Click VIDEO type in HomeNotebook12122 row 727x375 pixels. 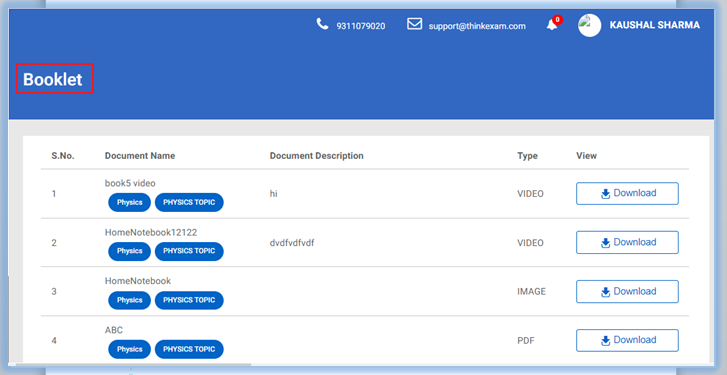530,243
